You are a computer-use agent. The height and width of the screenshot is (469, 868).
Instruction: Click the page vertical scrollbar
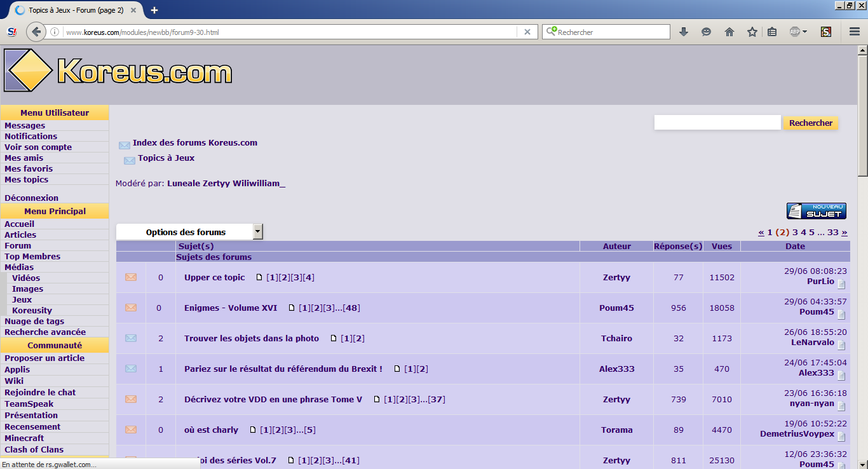tap(862, 254)
